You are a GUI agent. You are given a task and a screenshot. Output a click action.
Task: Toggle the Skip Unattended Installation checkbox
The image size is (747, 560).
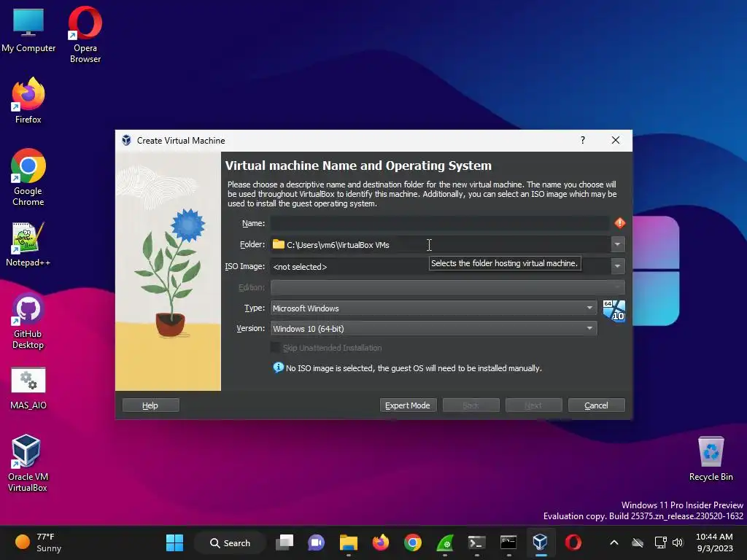(x=275, y=348)
